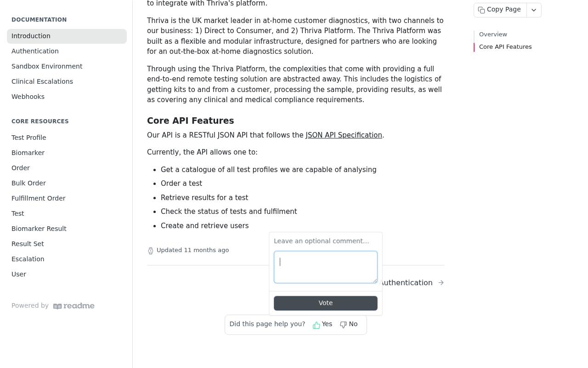Click inside the optional comment text area
The image size is (588, 368).
[326, 267]
